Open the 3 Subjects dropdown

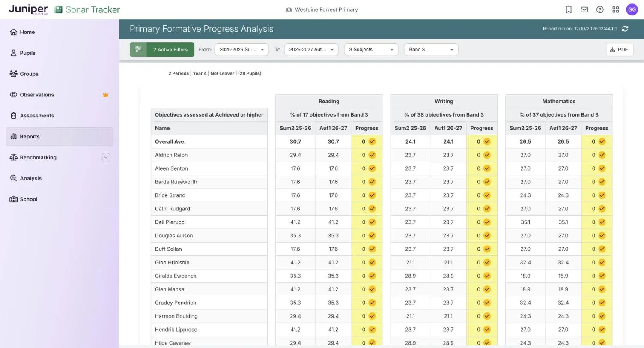[x=371, y=49]
